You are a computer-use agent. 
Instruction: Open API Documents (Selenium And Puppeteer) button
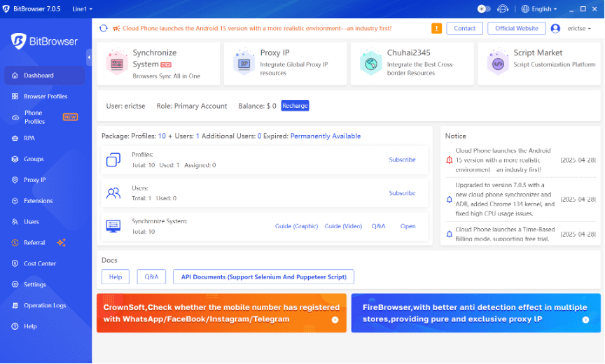(263, 277)
